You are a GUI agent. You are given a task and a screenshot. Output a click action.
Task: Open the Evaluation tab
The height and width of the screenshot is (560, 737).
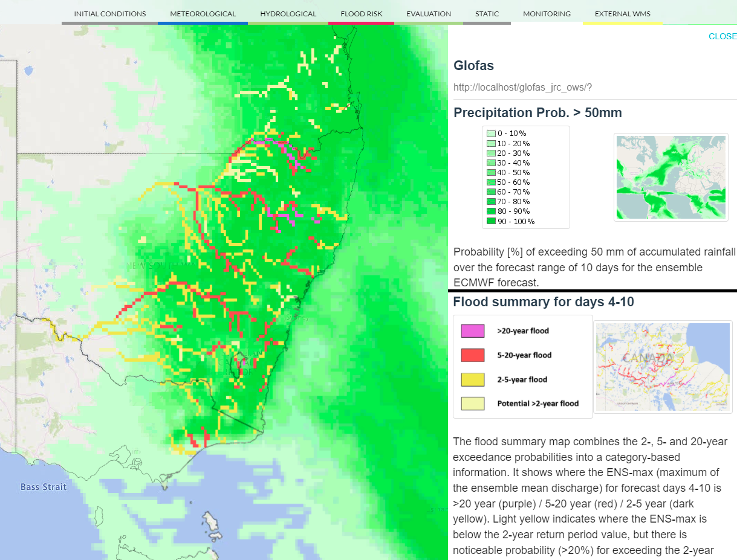(x=429, y=13)
